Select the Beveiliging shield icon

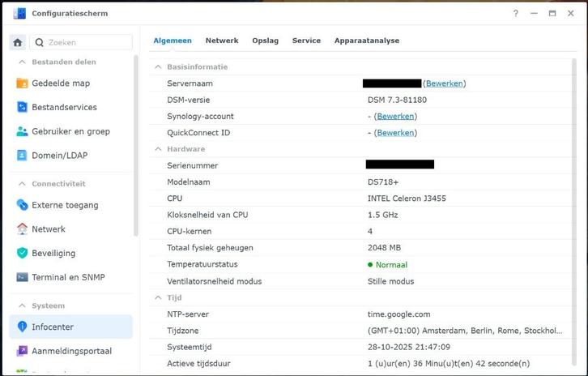pos(22,253)
